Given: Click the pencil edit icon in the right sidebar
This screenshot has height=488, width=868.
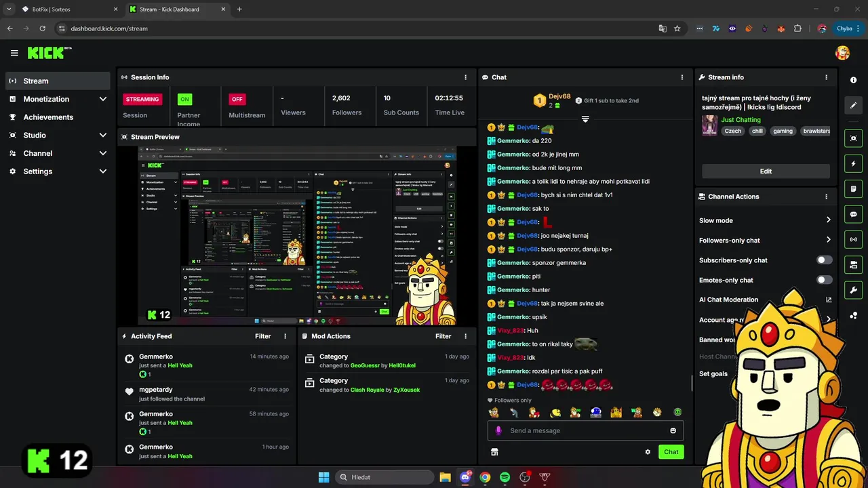Looking at the screenshot, I should click(x=853, y=106).
